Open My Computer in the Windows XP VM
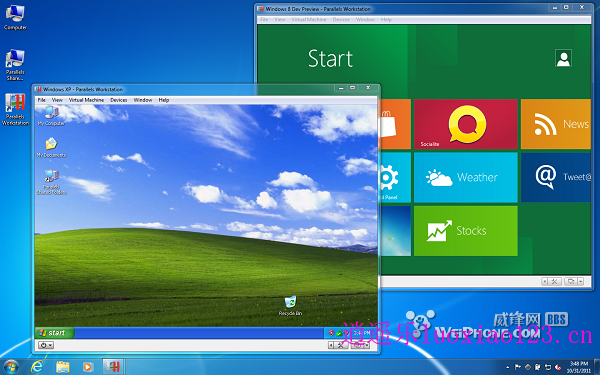600x375 pixels. coord(51,116)
